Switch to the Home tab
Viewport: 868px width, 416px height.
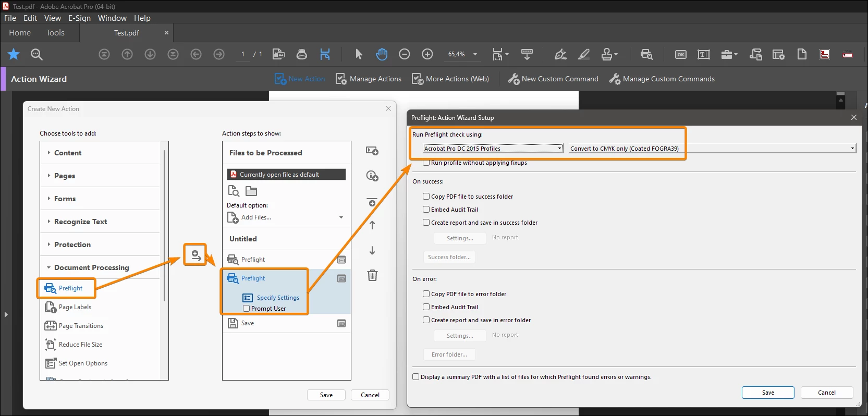pos(20,32)
